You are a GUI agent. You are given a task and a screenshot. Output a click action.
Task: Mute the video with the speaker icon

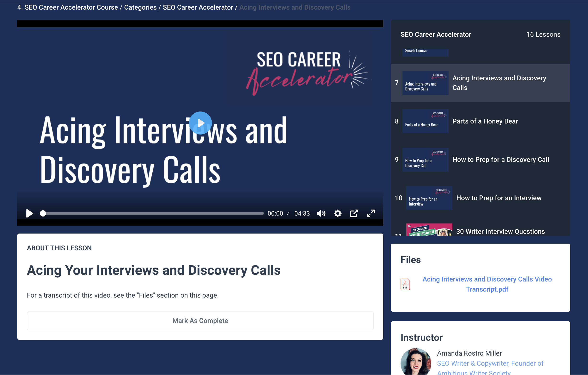coord(321,213)
